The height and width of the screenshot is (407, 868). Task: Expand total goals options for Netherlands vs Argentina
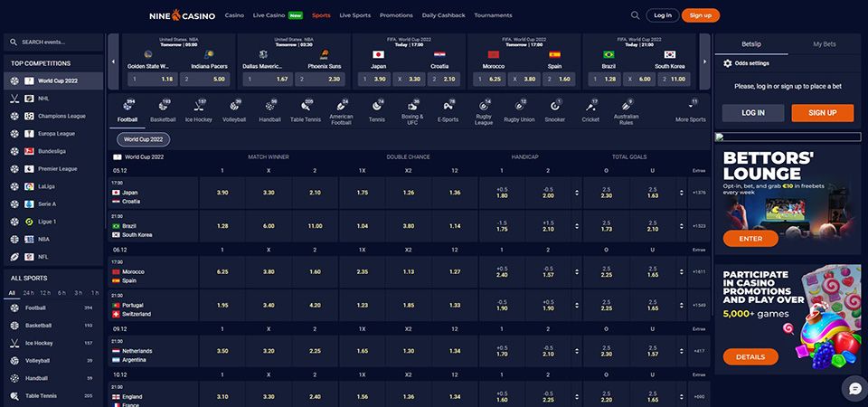point(682,351)
